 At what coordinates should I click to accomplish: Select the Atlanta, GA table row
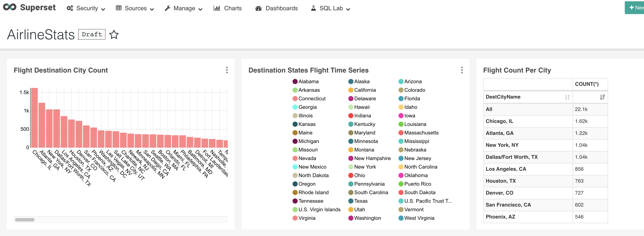545,133
